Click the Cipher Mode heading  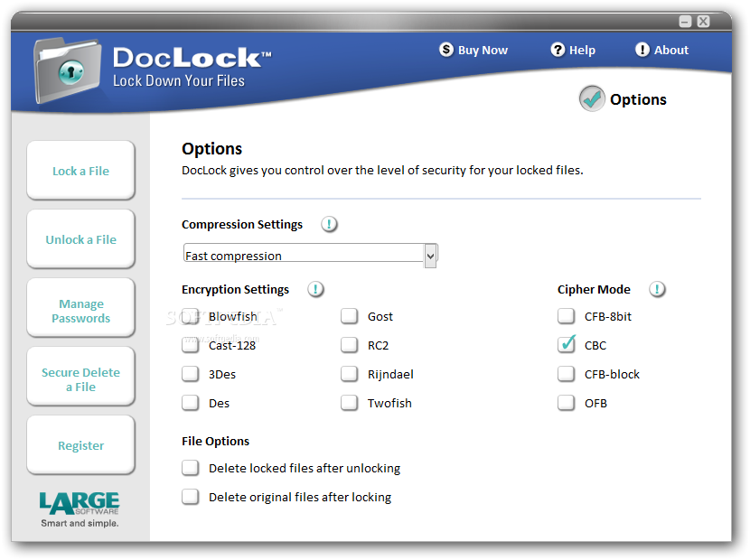point(594,289)
